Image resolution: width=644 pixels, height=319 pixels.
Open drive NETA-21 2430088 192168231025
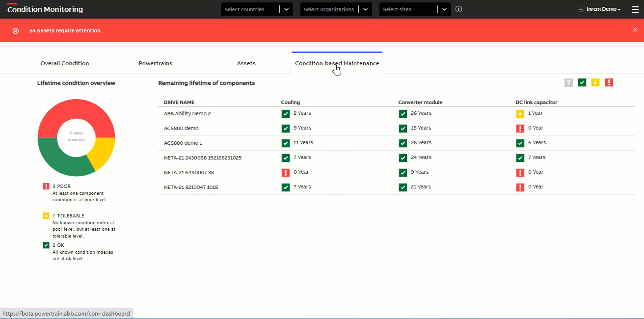(203, 158)
